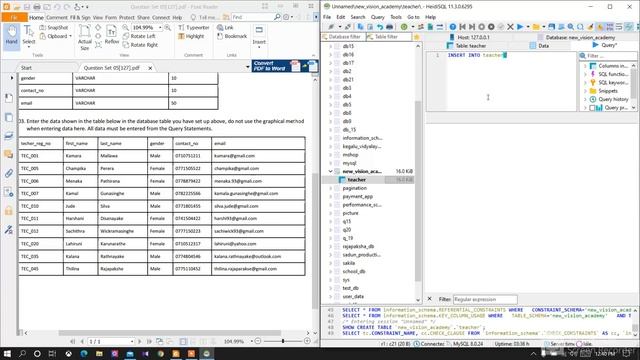Expand the Snippets helper node
This screenshot has height=360, width=640.
tap(585, 91)
